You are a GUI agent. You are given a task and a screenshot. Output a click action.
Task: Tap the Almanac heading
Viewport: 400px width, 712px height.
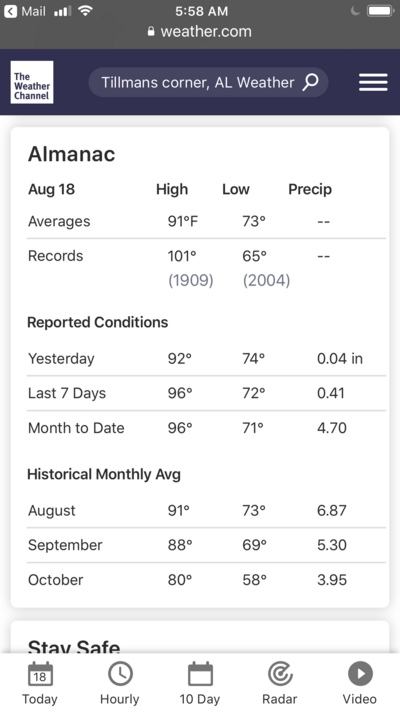pyautogui.click(x=72, y=154)
